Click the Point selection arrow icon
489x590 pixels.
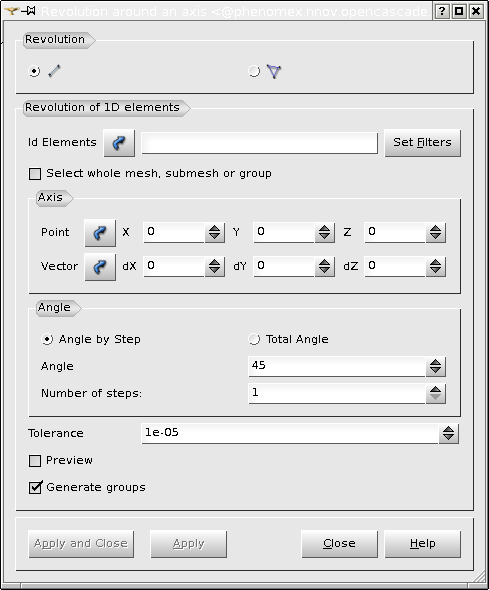[100, 233]
